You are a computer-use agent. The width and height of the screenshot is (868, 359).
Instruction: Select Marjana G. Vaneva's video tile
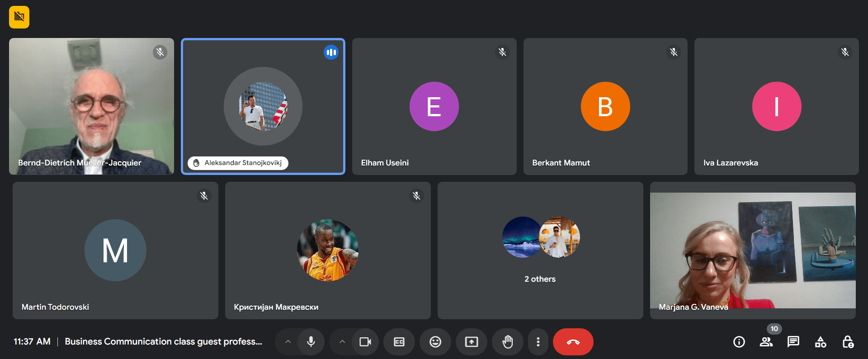[752, 250]
